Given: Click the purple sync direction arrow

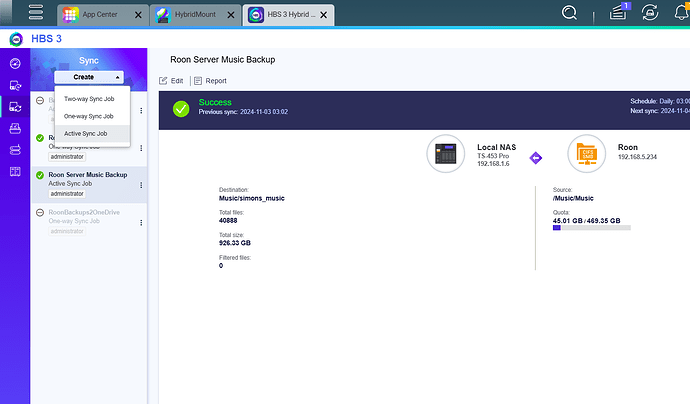Looking at the screenshot, I should (536, 158).
